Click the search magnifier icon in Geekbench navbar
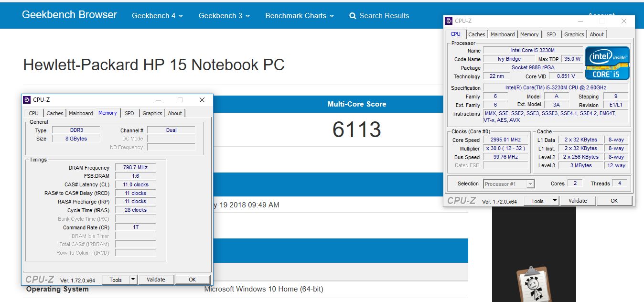The image size is (644, 302). (353, 16)
